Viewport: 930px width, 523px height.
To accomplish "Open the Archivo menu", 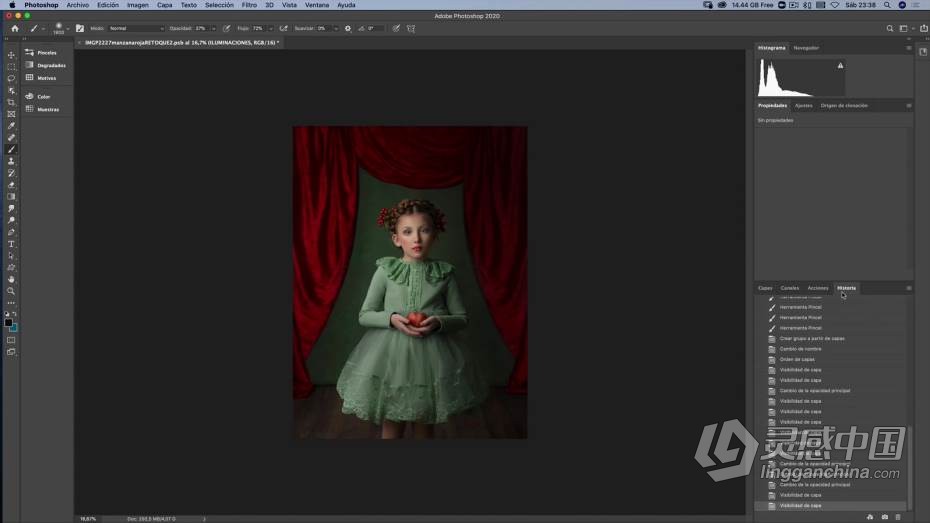I will (x=78, y=5).
